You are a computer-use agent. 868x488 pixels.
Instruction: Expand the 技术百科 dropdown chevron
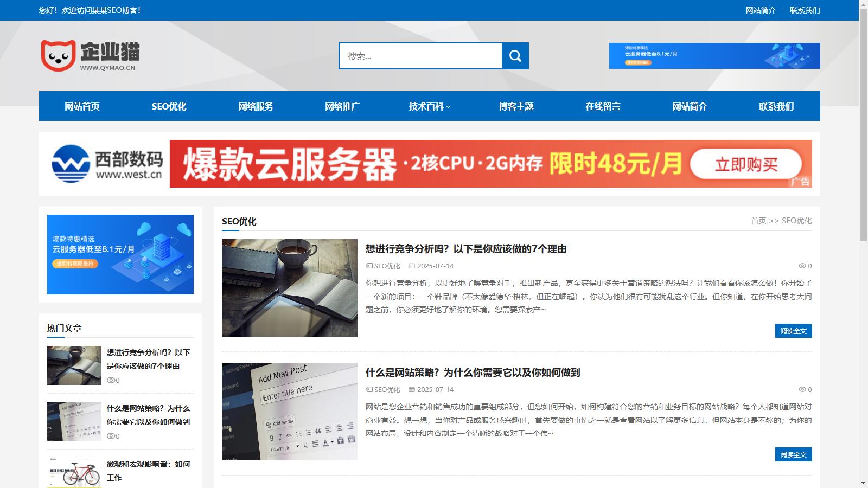pos(448,107)
